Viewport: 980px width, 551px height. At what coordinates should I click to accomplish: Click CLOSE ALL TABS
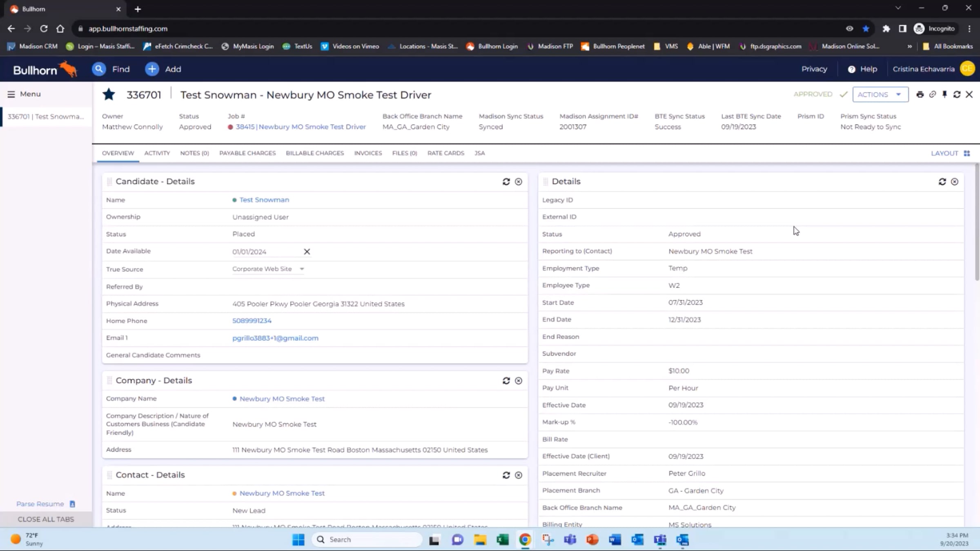point(46,519)
